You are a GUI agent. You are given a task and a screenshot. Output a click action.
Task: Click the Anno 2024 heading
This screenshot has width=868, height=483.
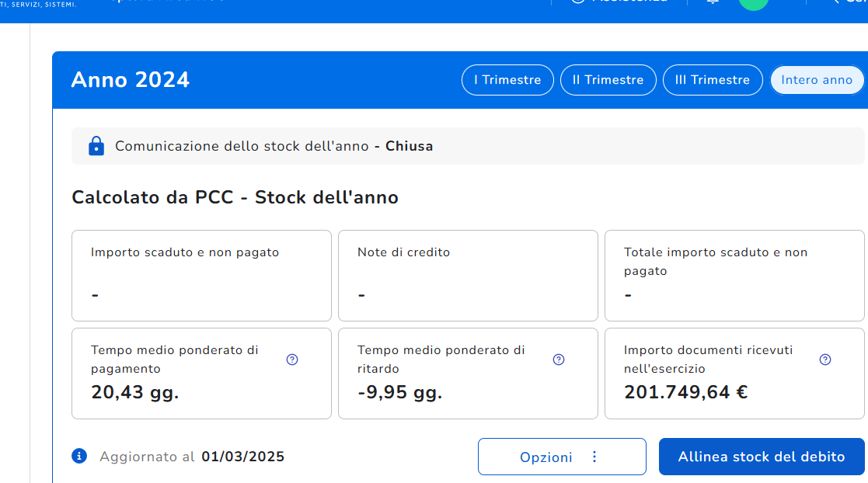point(131,80)
